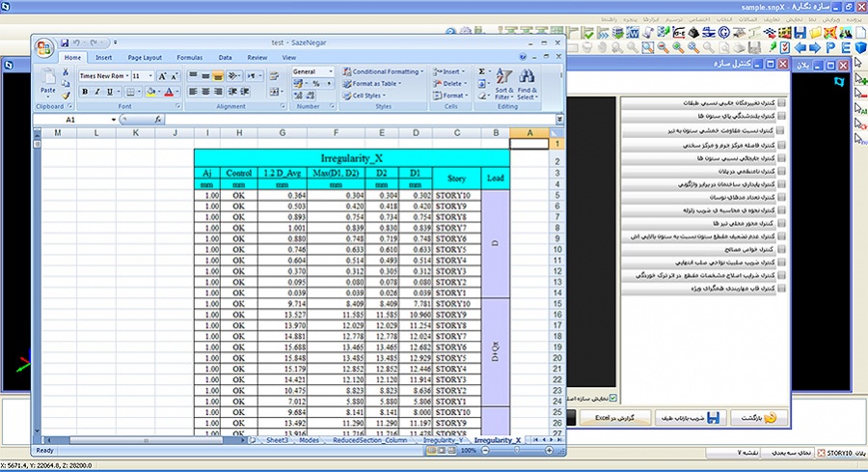Toggle the checked box below the control list
The image size is (868, 472).
(611, 397)
